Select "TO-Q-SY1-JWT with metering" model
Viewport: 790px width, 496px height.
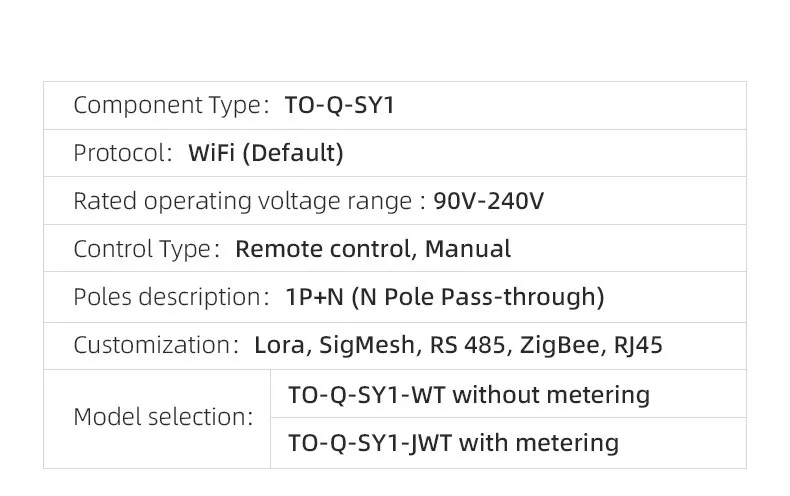coord(453,442)
